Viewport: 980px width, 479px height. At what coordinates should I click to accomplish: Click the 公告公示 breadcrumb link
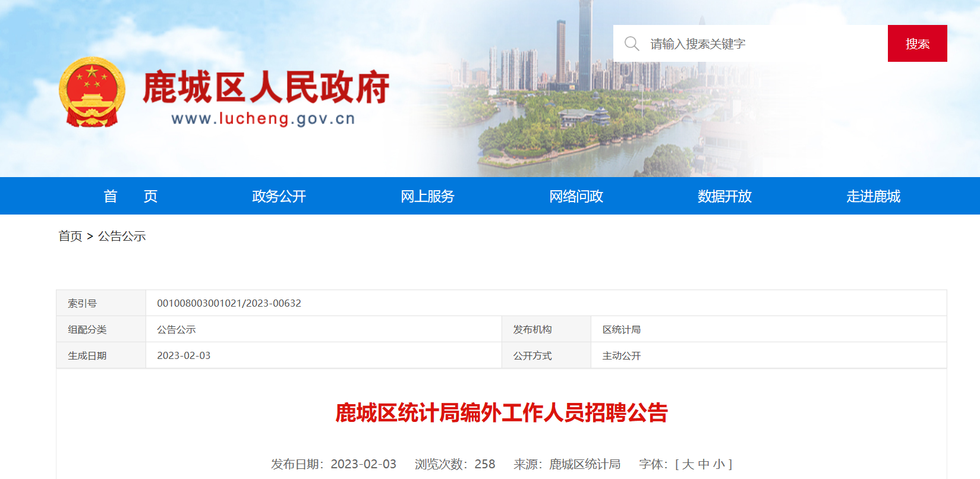click(x=122, y=236)
